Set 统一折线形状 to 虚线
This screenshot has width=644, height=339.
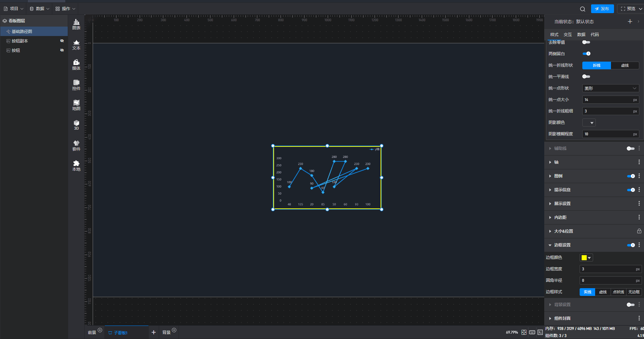tap(625, 65)
